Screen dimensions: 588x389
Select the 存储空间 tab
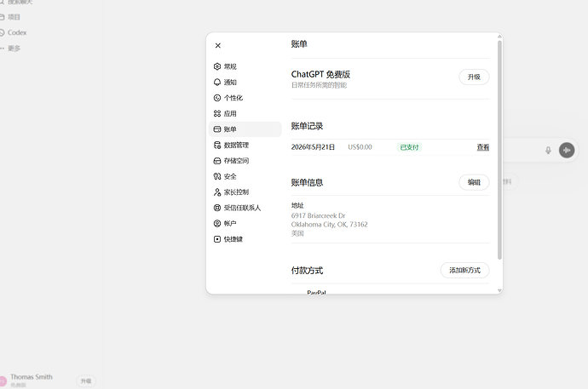coord(245,161)
